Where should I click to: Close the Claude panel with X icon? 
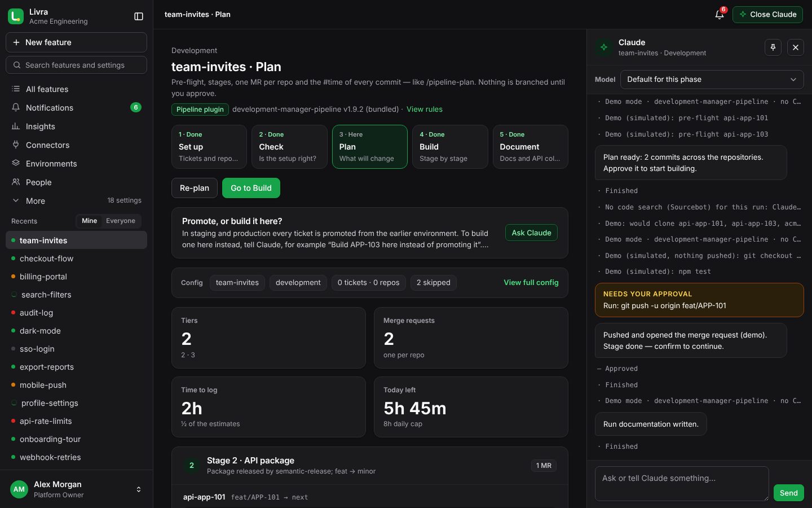(796, 47)
